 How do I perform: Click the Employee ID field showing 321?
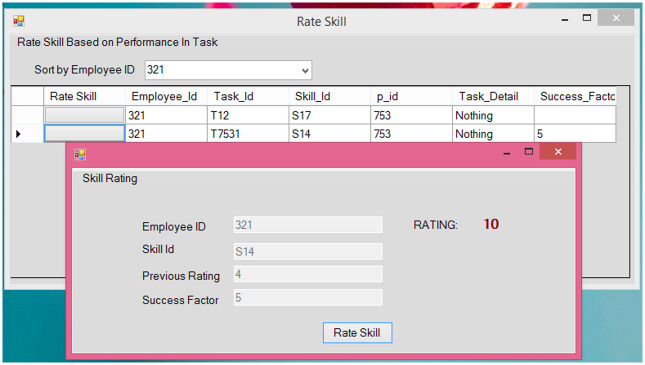click(308, 225)
